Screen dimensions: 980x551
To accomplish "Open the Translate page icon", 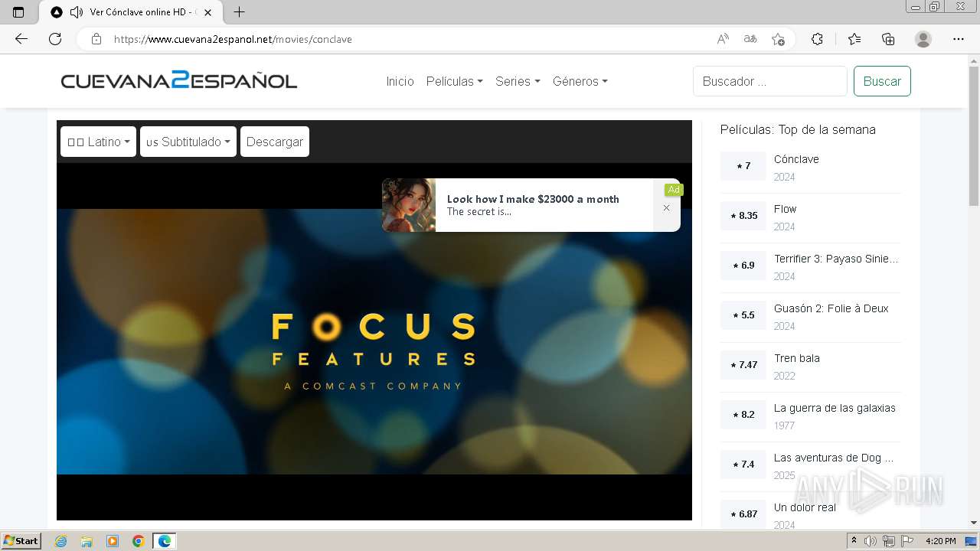I will [750, 39].
